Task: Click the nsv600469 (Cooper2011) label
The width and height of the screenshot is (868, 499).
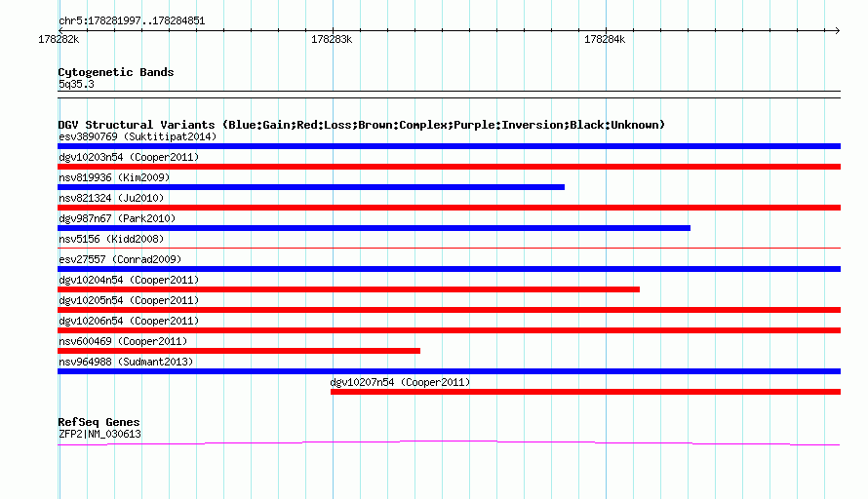Action: (x=123, y=341)
